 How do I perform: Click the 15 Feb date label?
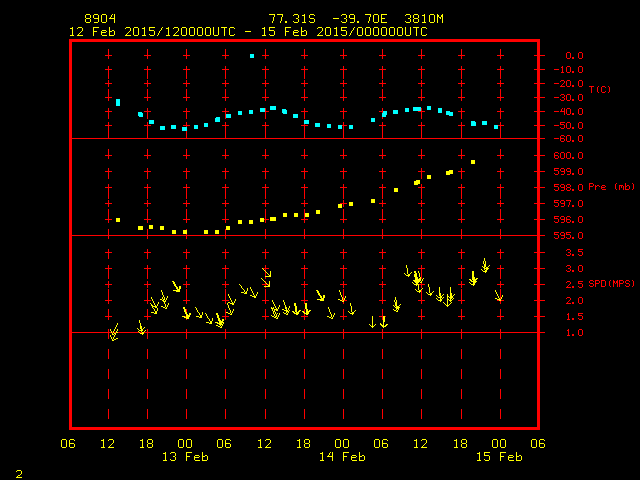pos(499,457)
